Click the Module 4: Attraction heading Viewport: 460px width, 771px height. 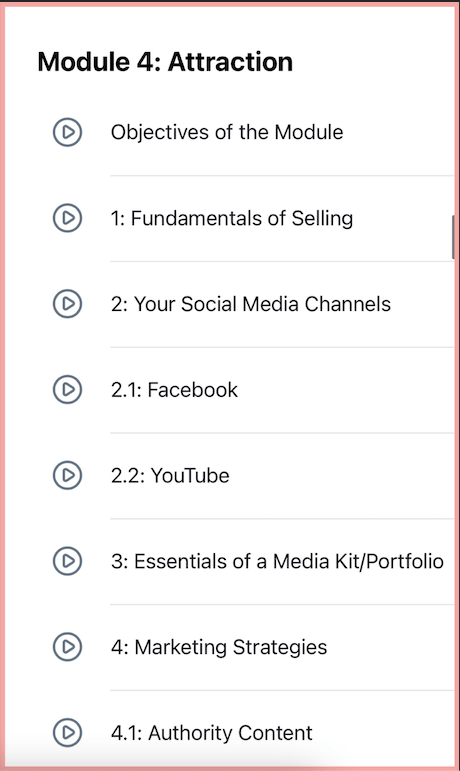point(165,62)
